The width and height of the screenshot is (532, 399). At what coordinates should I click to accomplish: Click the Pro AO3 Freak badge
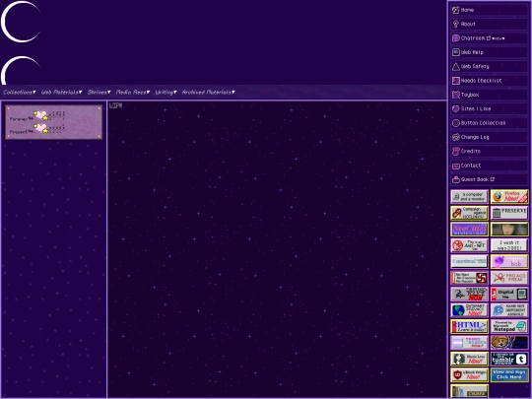pyautogui.click(x=509, y=278)
